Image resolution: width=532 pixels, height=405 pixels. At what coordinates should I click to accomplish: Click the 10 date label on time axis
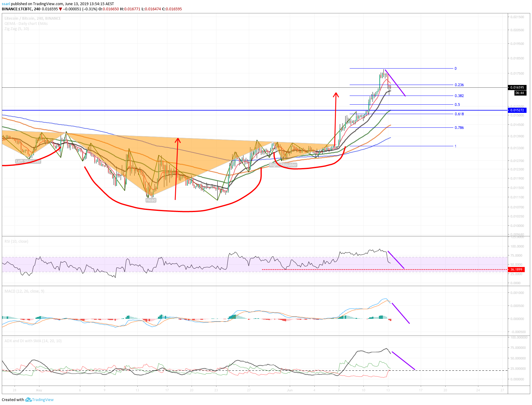tap(363, 390)
